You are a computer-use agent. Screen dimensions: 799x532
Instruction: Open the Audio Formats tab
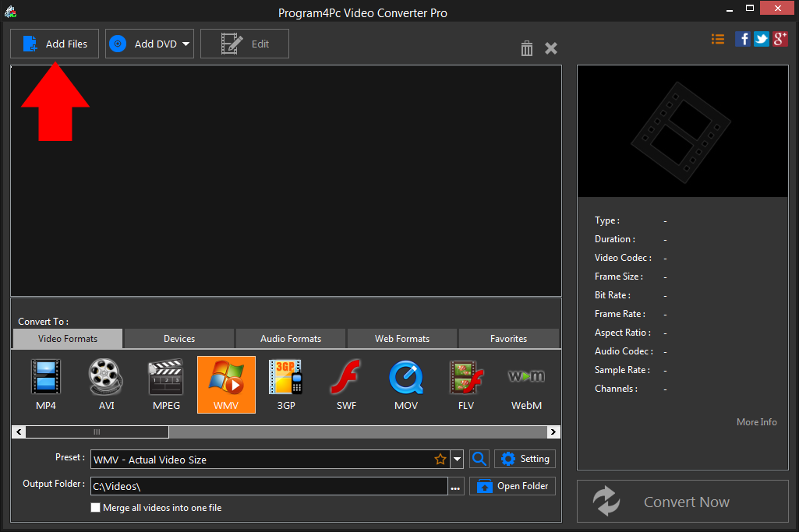[x=290, y=338]
